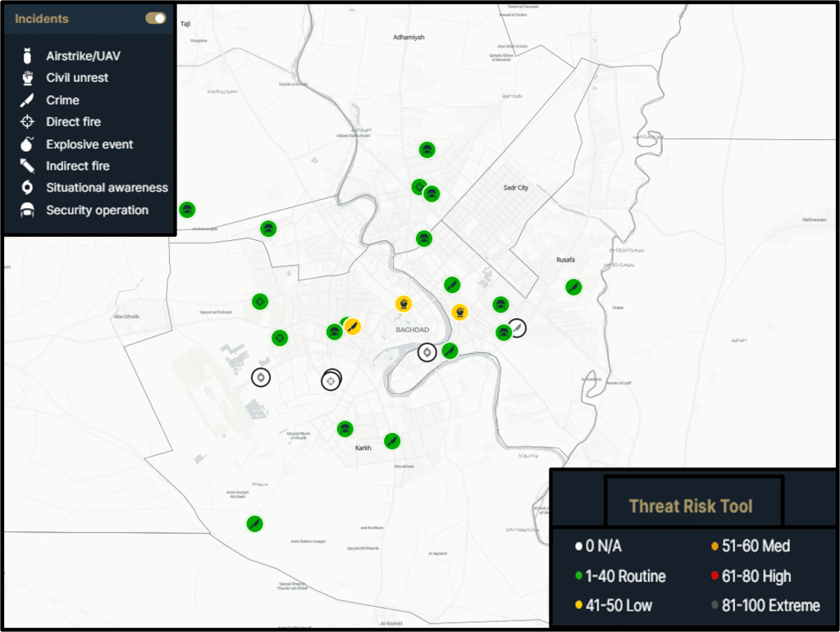Viewport: 840px width, 632px height.
Task: Select the Indirect fire legend icon
Action: pyautogui.click(x=28, y=166)
